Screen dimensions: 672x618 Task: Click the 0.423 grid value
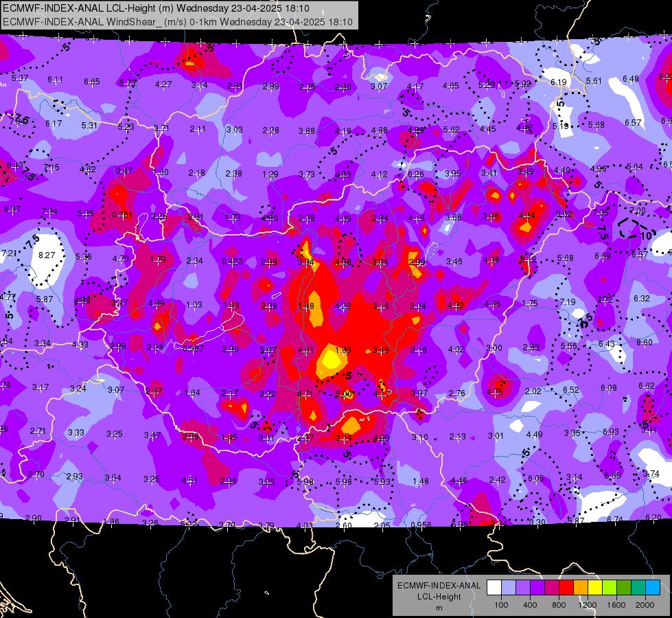(232, 261)
